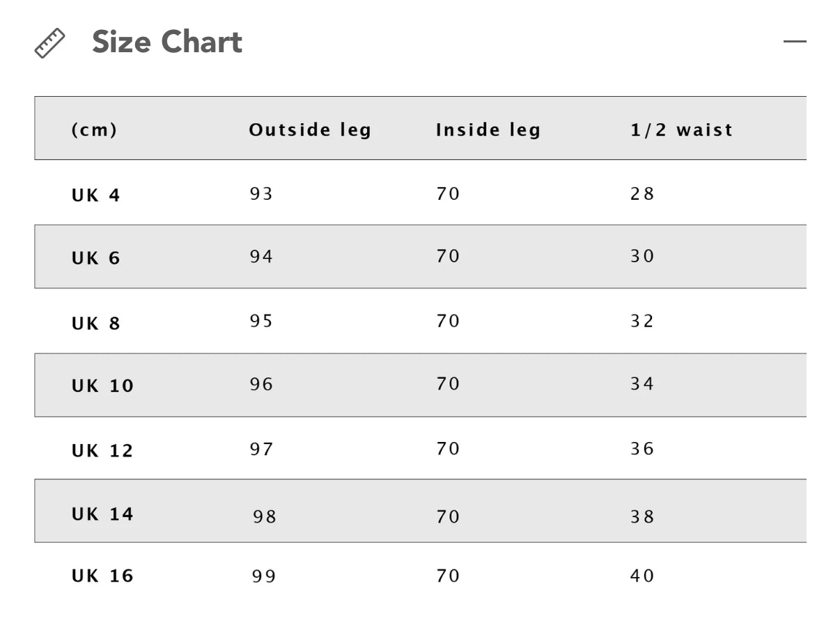Viewport: 840px width, 632px height.
Task: Click half waist value 40 for UK 16
Action: pos(642,576)
